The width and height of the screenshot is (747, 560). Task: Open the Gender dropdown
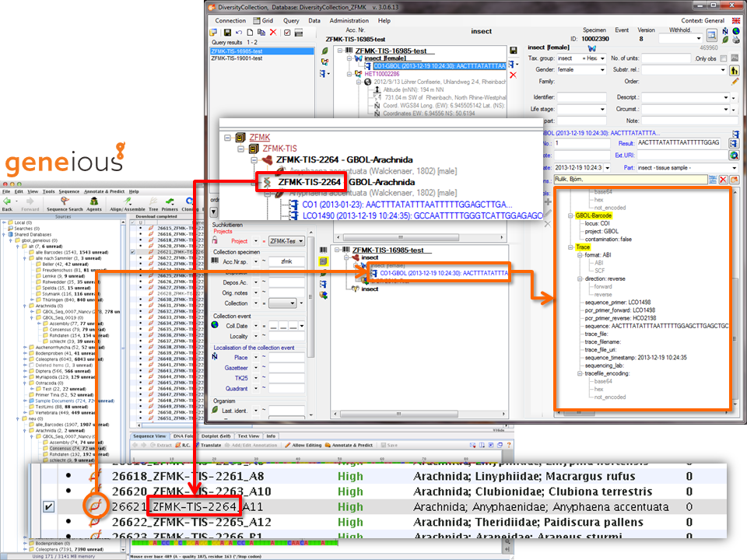point(601,69)
